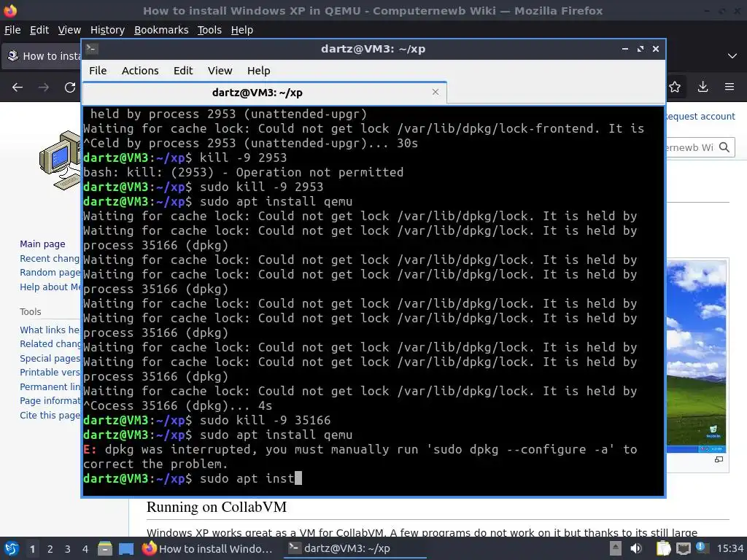This screenshot has height=560, width=747.
Task: Open the clipboard tray icon
Action: click(663, 548)
